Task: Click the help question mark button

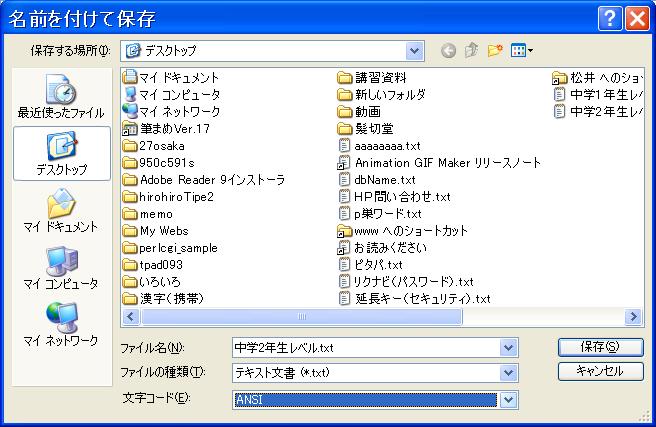Action: (611, 18)
